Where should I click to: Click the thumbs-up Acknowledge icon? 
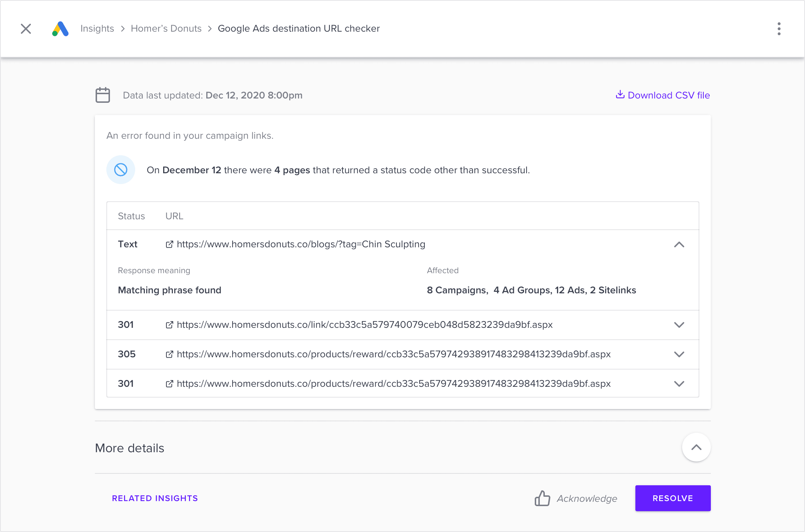click(542, 498)
